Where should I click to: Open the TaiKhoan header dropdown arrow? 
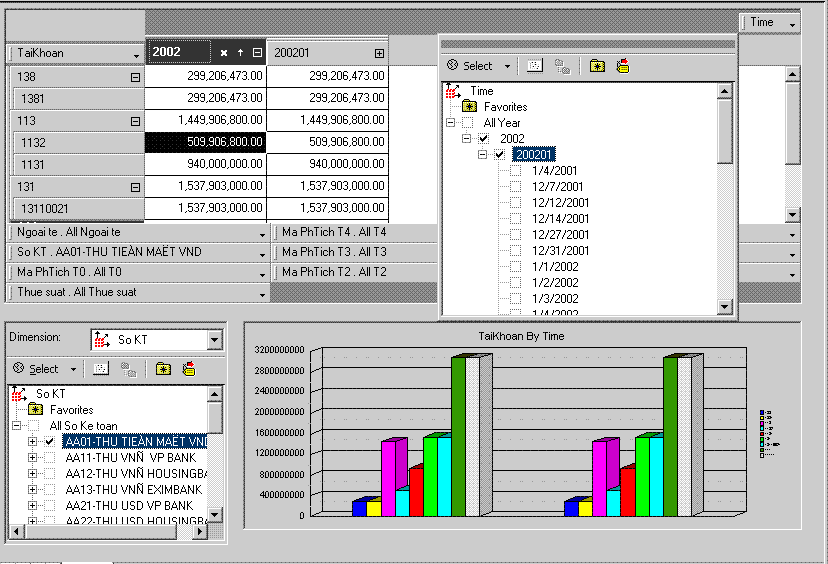[136, 54]
